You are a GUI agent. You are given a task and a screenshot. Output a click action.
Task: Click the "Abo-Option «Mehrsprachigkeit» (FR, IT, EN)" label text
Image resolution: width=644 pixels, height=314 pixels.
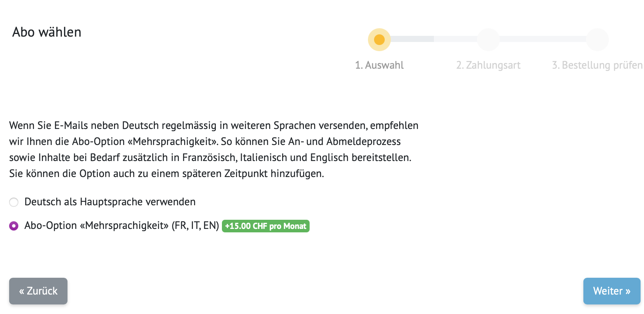click(x=121, y=225)
